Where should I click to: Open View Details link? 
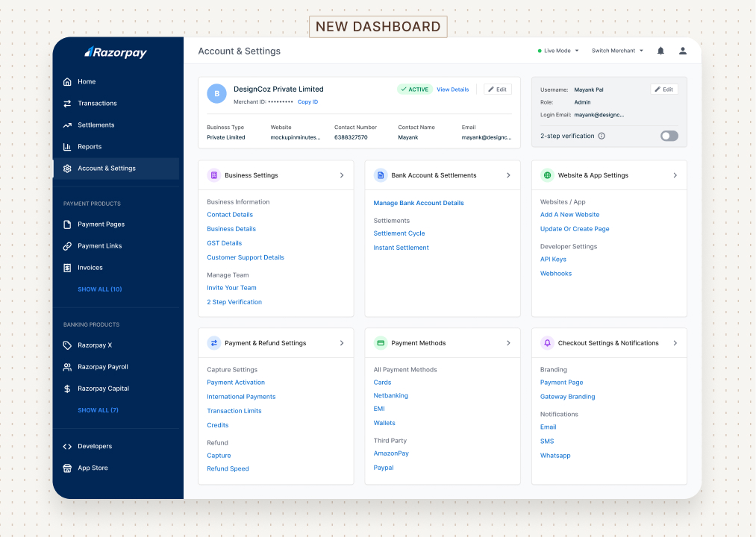point(453,89)
